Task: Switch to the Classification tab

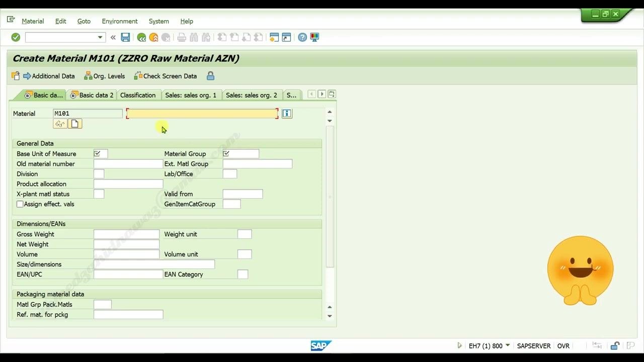Action: click(138, 95)
